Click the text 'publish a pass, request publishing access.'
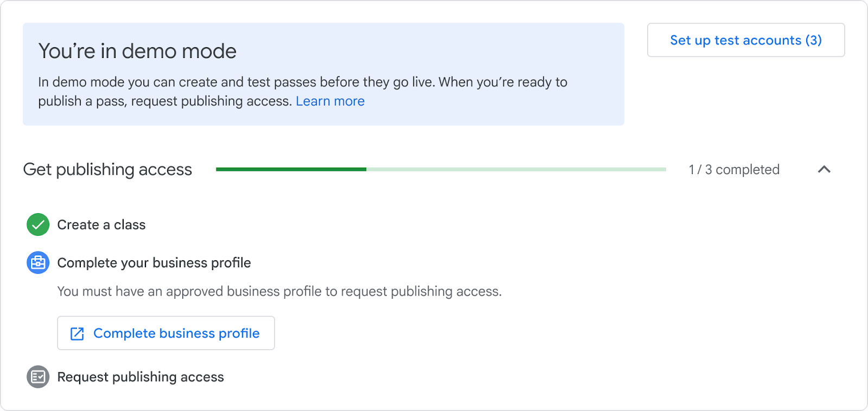The width and height of the screenshot is (868, 411). click(165, 101)
